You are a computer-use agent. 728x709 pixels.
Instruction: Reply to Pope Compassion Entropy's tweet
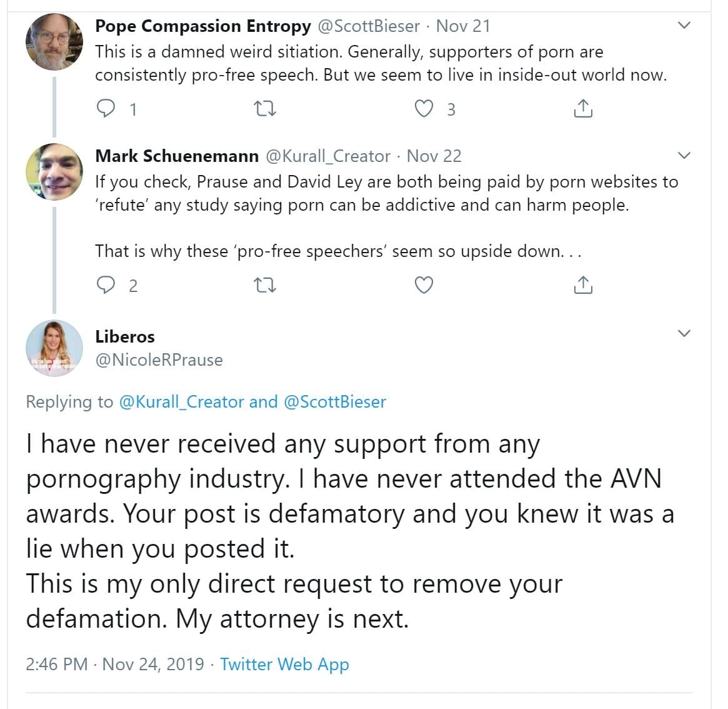[x=106, y=109]
